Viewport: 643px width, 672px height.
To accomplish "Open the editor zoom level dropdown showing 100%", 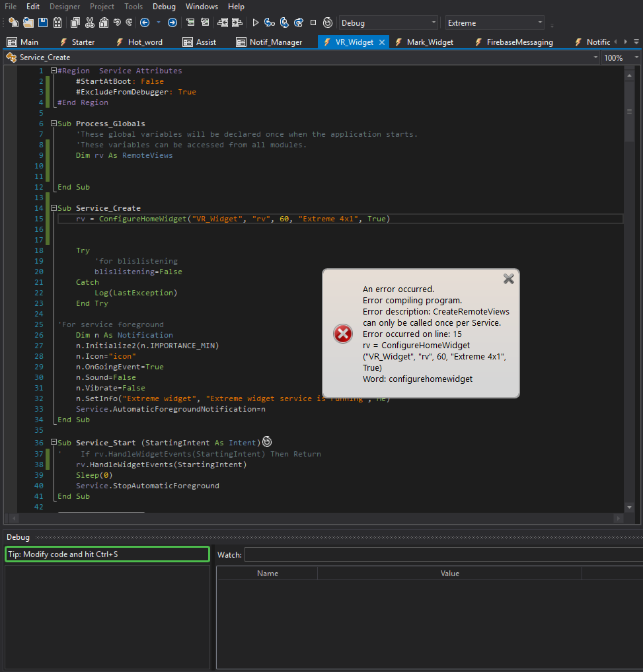I will [635, 57].
